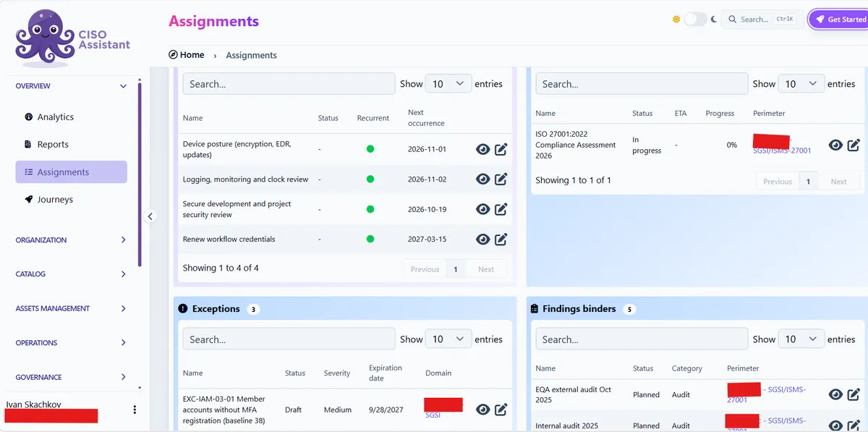868x432 pixels.
Task: Open entries dropdown in tasks table
Action: pyautogui.click(x=448, y=84)
